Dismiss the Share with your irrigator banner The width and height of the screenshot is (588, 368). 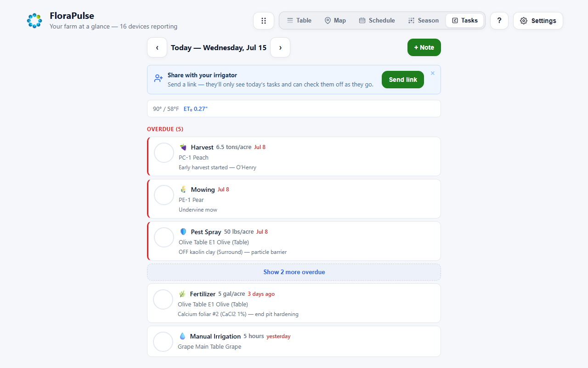click(x=433, y=73)
